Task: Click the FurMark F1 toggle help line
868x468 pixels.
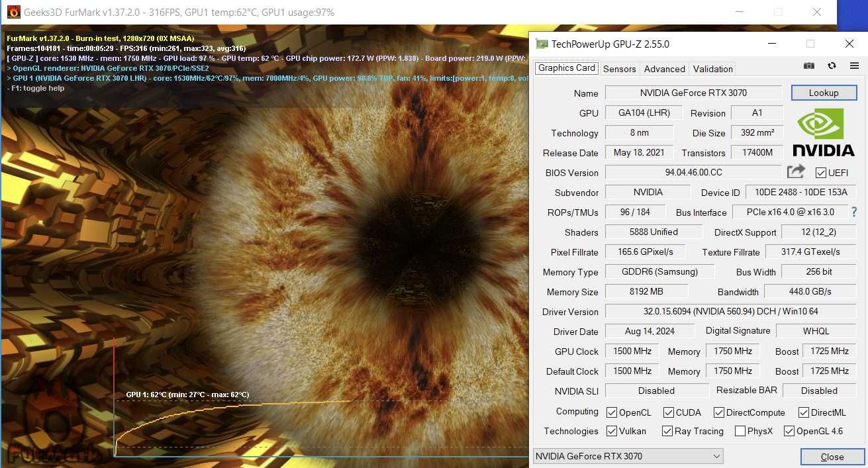Action: pyautogui.click(x=36, y=88)
